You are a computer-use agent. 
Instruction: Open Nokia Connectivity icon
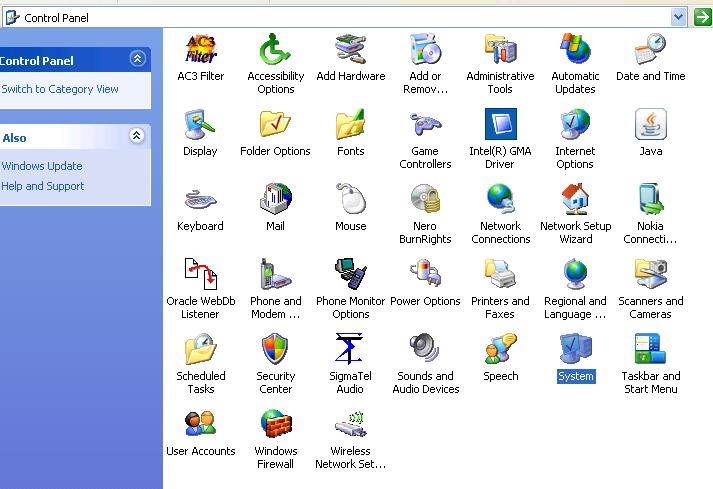[651, 199]
